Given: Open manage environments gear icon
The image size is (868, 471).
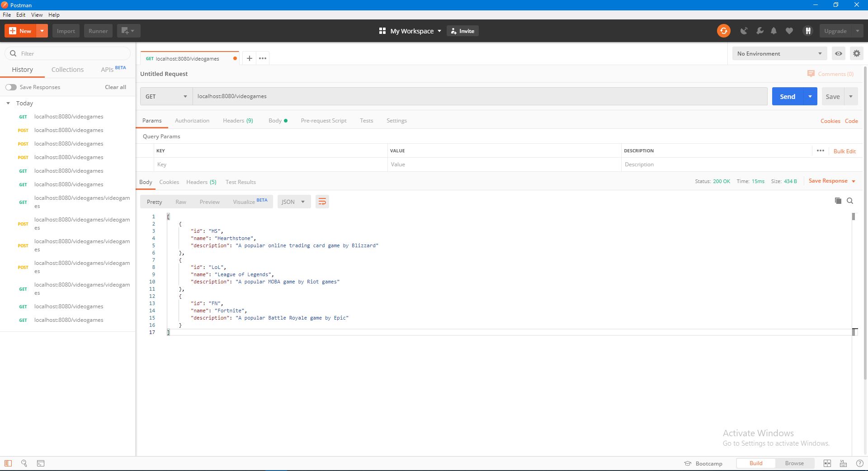Looking at the screenshot, I should (856, 53).
